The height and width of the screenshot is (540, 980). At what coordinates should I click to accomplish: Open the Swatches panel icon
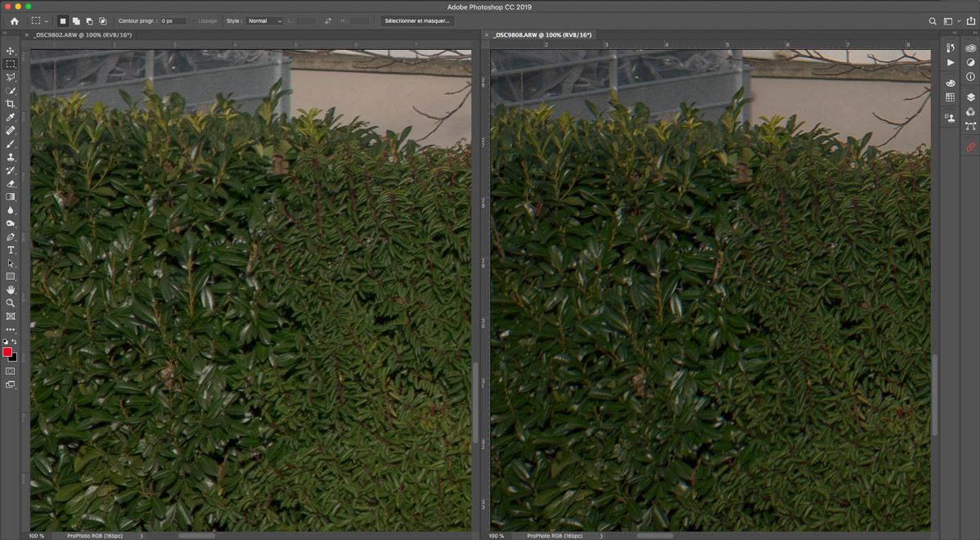pos(950,97)
